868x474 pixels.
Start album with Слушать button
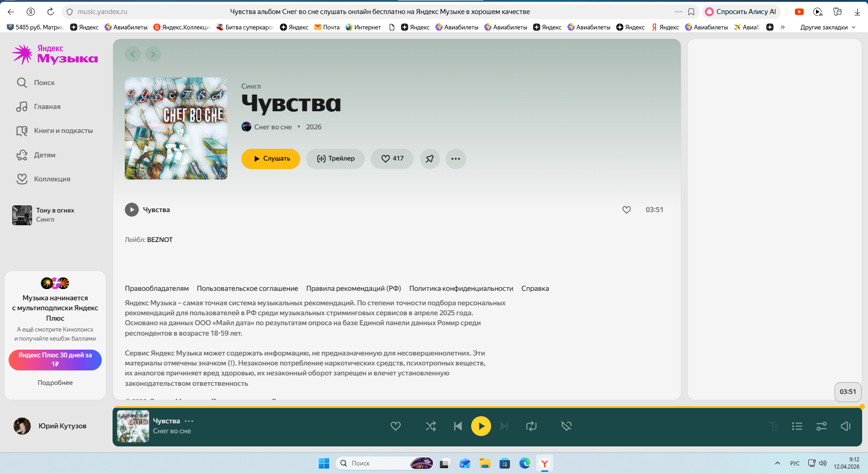click(270, 159)
